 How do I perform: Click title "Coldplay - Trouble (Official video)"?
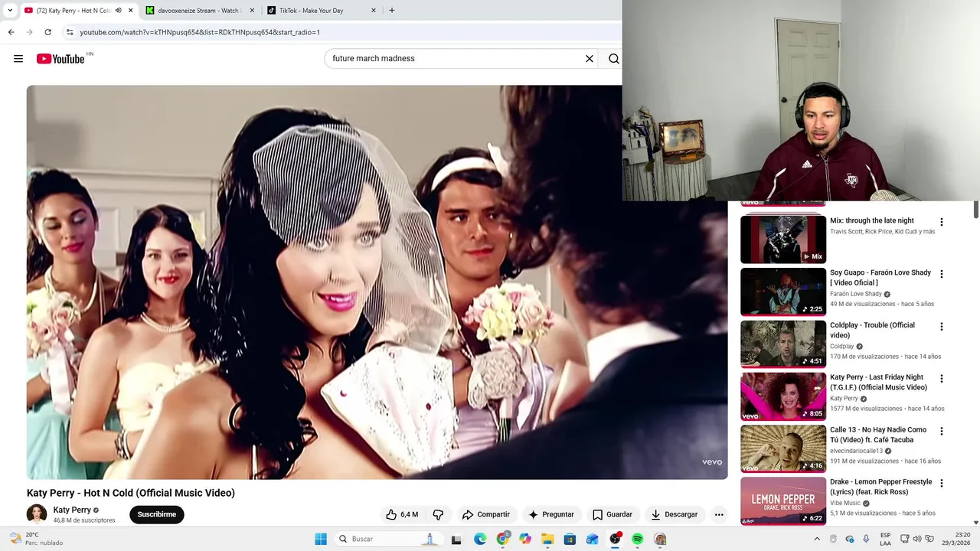click(x=872, y=330)
